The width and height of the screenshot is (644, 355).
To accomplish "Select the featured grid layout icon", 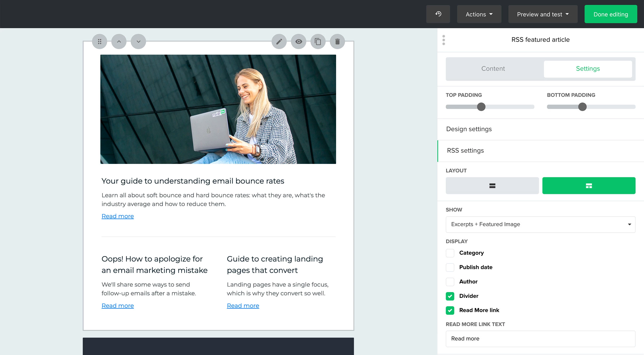I will [589, 186].
